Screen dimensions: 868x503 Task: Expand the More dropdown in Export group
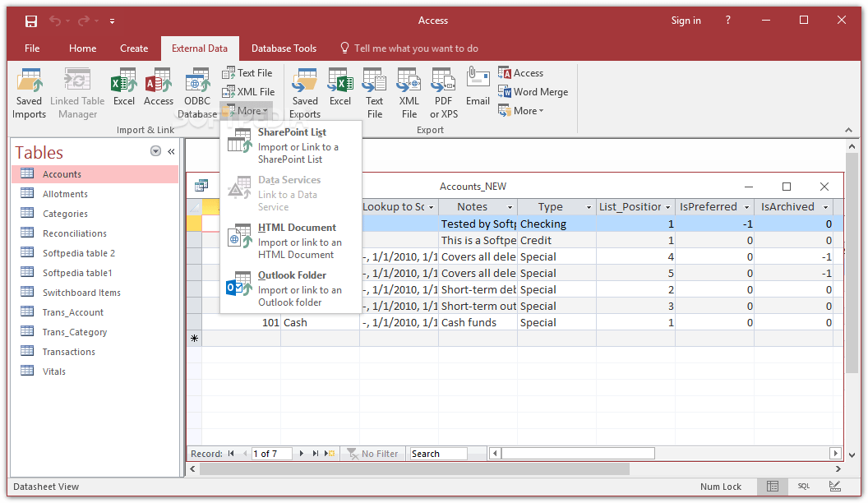(521, 111)
